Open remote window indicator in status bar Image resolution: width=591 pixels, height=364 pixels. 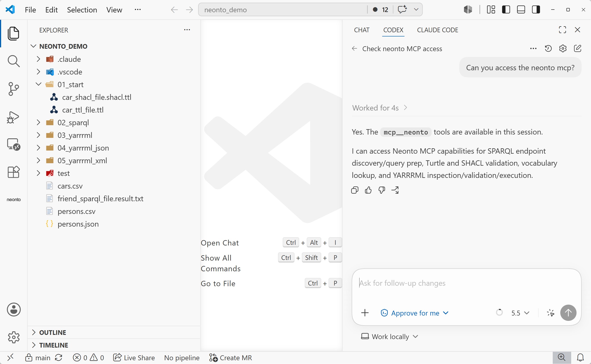point(10,358)
